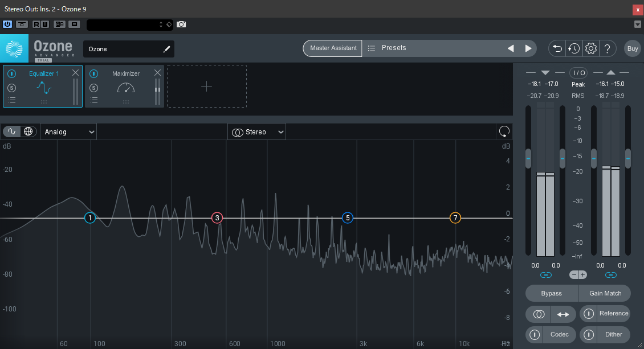Open the host plugin menu arrow at top right
644x349 pixels.
(637, 24)
